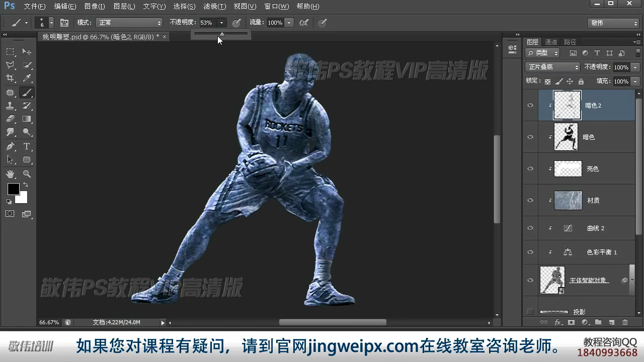Screen dimensions: 644x362
Task: Create a new layer
Action: coord(612,322)
